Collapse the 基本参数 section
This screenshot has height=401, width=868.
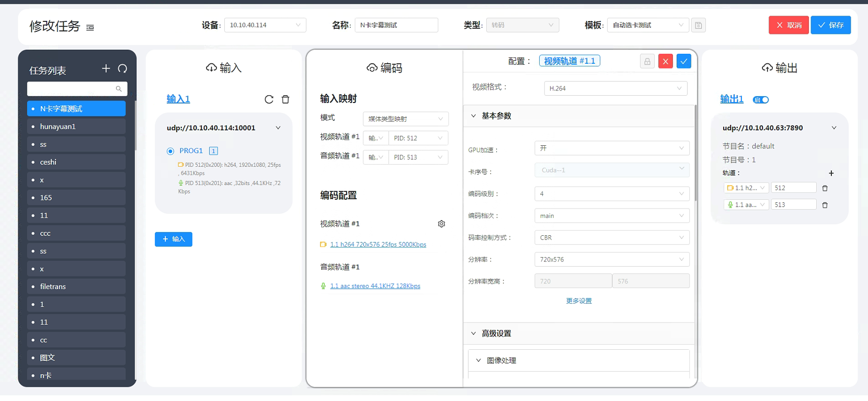coord(579,116)
